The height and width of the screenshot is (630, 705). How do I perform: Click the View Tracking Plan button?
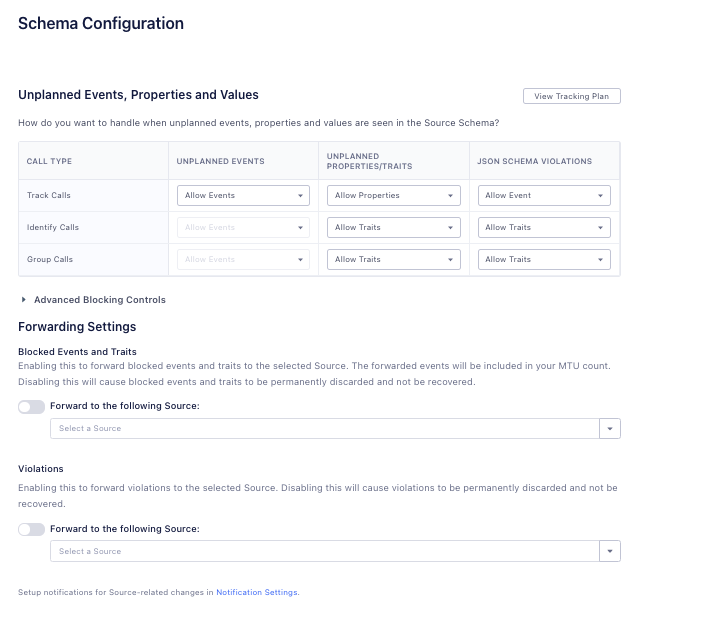click(x=571, y=96)
